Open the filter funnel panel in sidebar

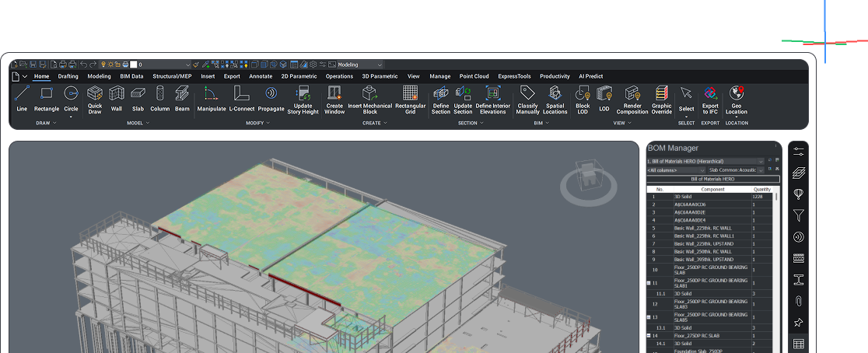point(798,215)
